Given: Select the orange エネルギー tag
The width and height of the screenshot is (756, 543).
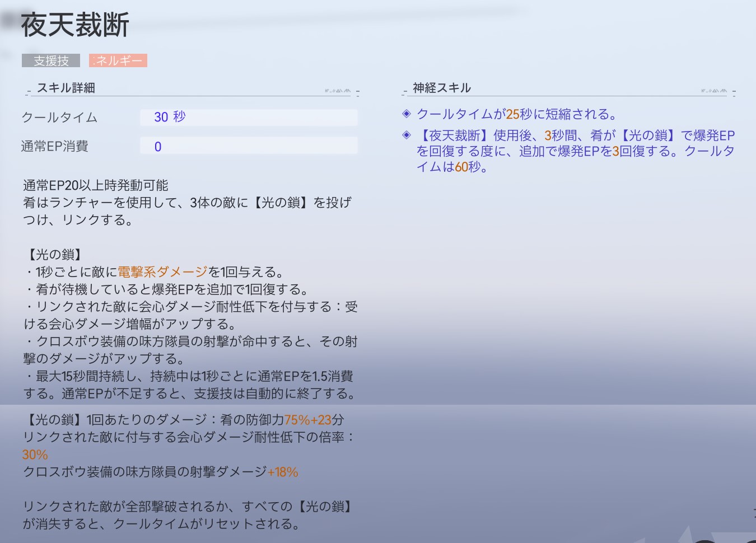Looking at the screenshot, I should coord(118,60).
